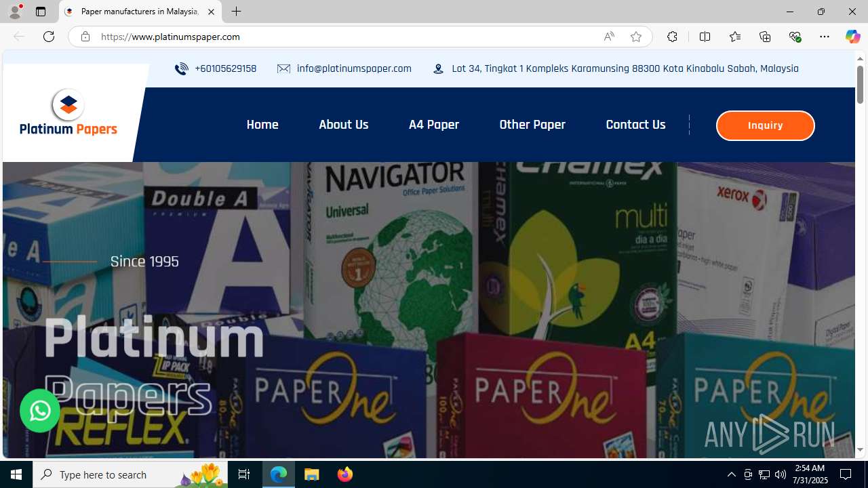The height and width of the screenshot is (488, 868).
Task: Open a new browser tab
Action: coord(236,12)
